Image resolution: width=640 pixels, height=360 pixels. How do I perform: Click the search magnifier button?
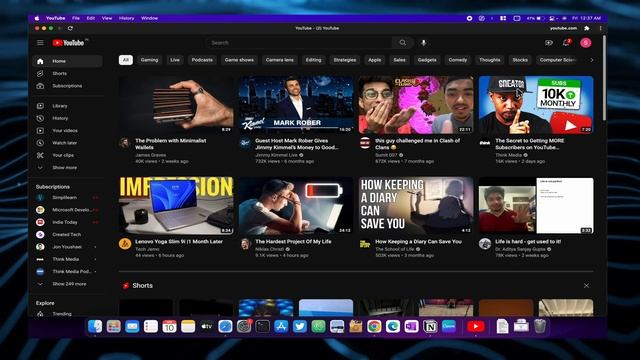[402, 42]
